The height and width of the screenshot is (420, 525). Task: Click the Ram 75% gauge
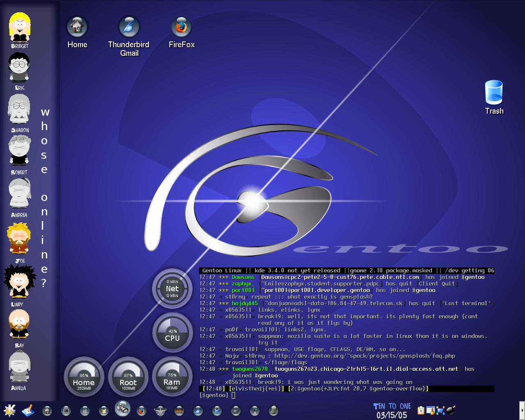click(x=172, y=377)
